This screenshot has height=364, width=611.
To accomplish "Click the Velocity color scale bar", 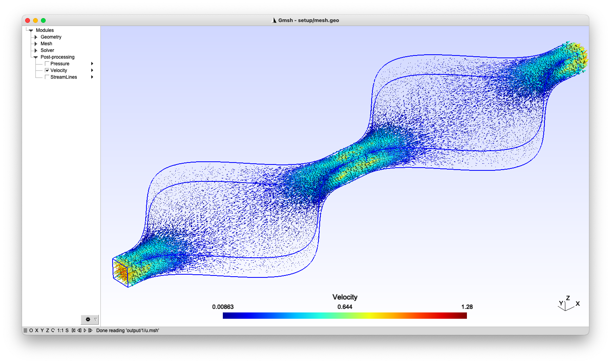I will coord(344,316).
